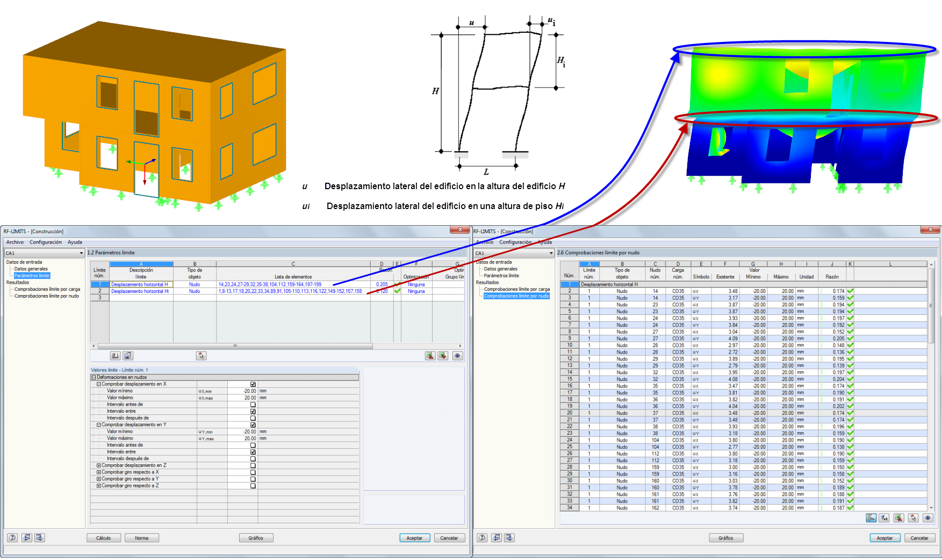The width and height of the screenshot is (942, 560).
Task: Collapse 'Deformaciones en nudos' tree node
Action: 94,377
